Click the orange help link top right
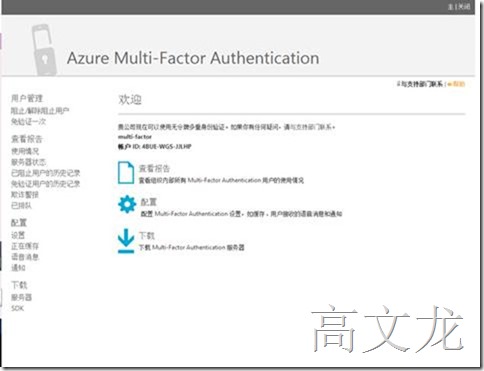484x371 pixels. (x=456, y=84)
